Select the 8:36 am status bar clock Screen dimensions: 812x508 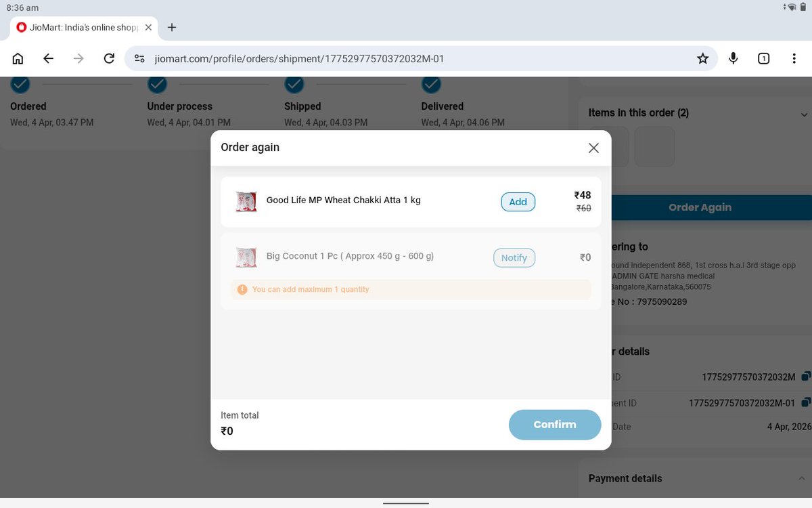(22, 7)
